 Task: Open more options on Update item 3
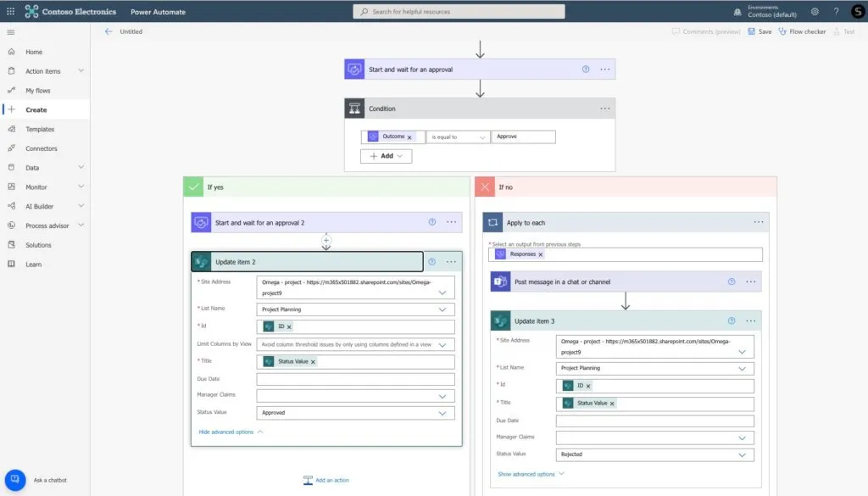(751, 320)
